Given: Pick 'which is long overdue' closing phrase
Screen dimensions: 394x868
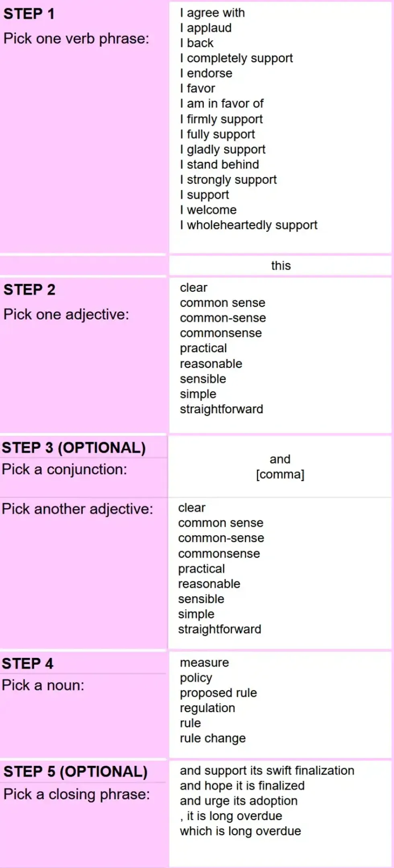Looking at the screenshot, I should (x=240, y=831).
